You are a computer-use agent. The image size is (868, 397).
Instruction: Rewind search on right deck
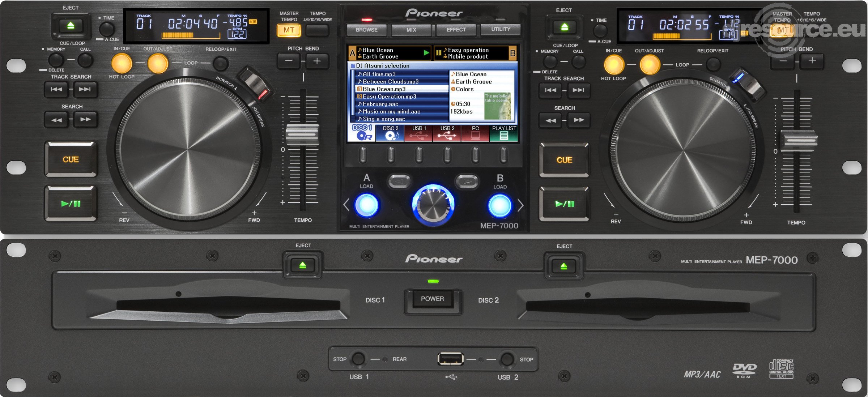tap(550, 120)
